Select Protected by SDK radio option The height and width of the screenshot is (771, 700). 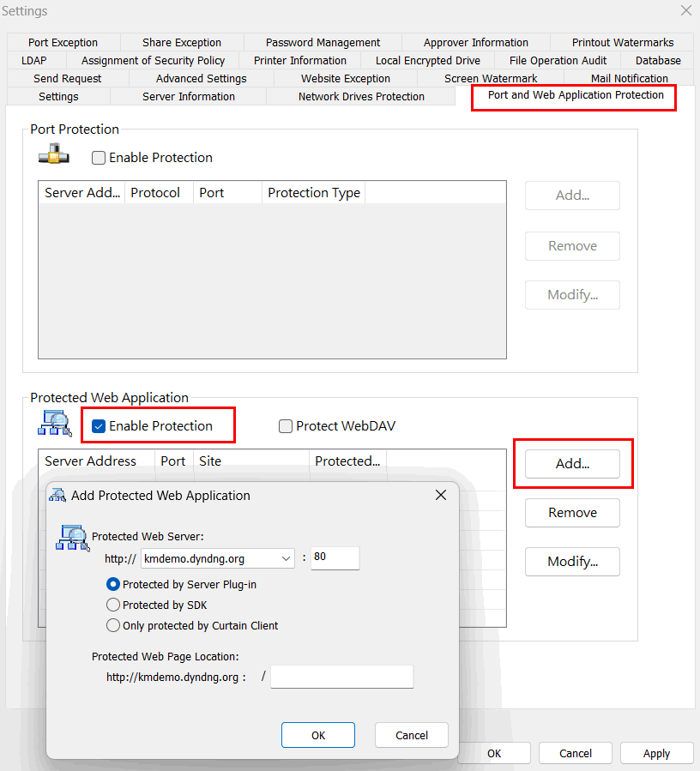tap(112, 605)
